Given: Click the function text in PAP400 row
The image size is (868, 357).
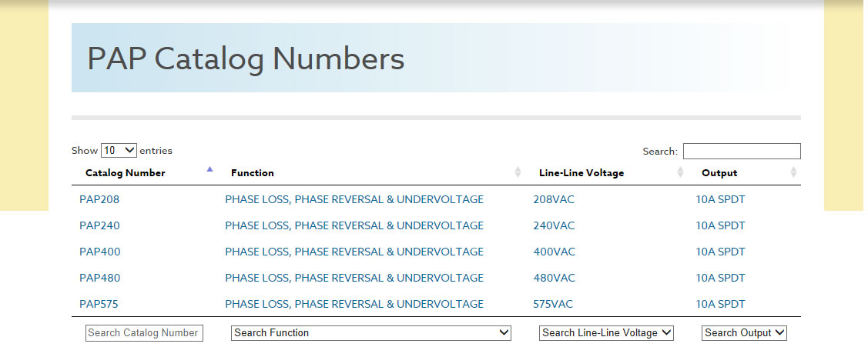Looking at the screenshot, I should 354,252.
